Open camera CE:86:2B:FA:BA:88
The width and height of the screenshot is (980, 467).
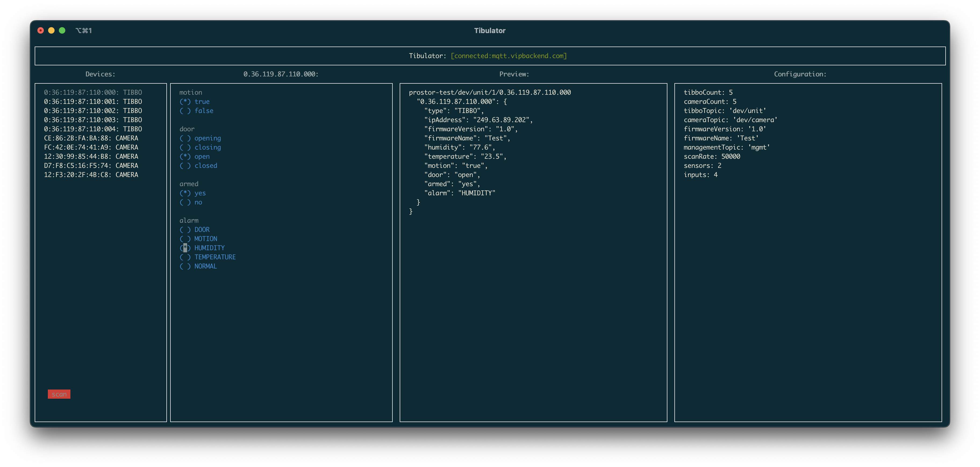point(91,138)
